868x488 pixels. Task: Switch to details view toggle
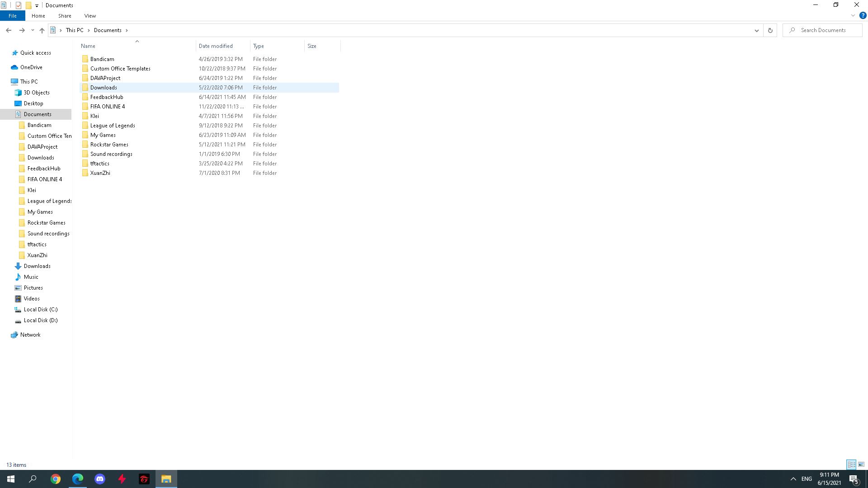click(851, 465)
